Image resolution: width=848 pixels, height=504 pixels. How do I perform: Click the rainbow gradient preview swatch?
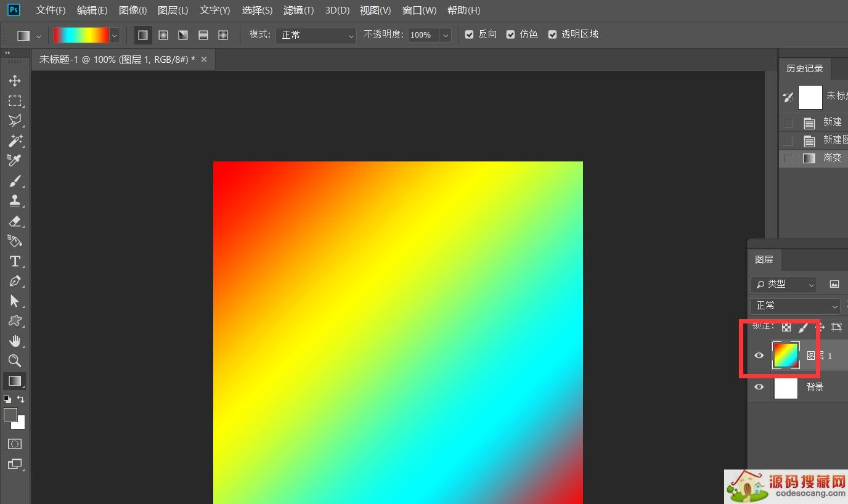click(81, 36)
